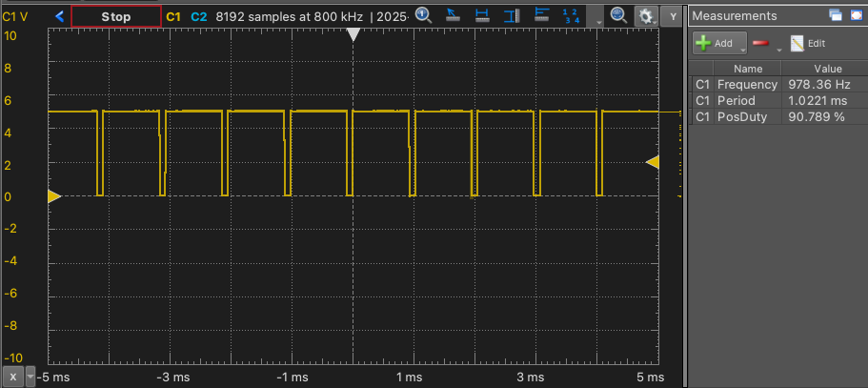This screenshot has height=388, width=868.
Task: Open dropdown arrow next to remove icon
Action: tap(778, 48)
